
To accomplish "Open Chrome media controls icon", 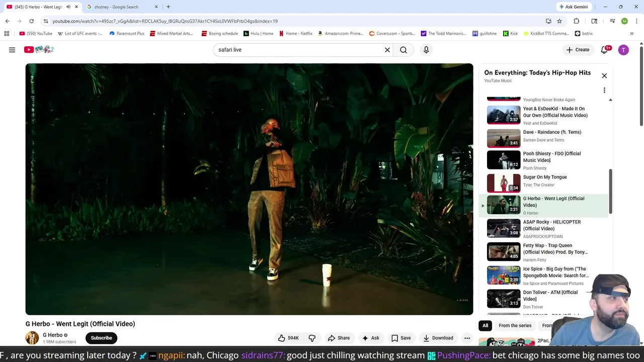I will coord(612,21).
